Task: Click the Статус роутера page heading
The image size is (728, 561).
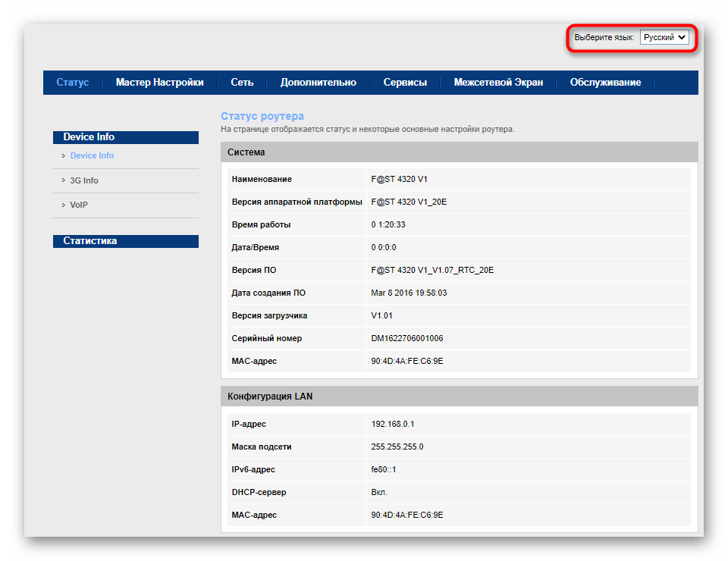Action: [262, 116]
